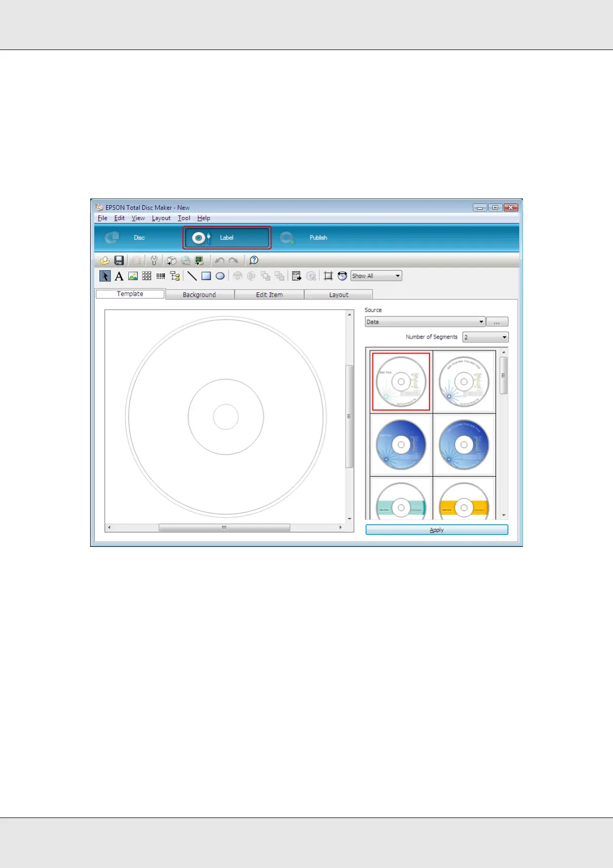613x868 pixels.
Task: Click the Open file folder icon
Action: 105,260
